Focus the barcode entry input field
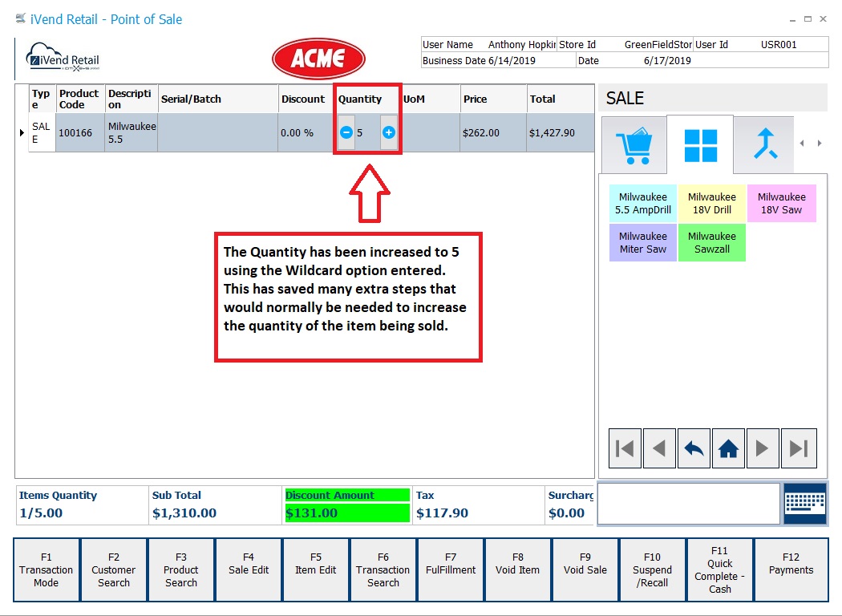Viewport: 842px width, 616px height. (x=689, y=504)
